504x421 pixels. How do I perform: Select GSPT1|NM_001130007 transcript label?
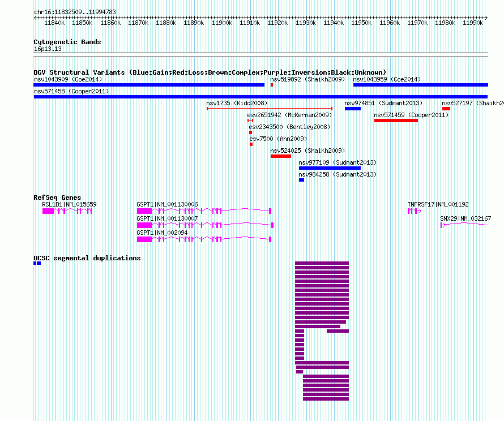click(167, 218)
